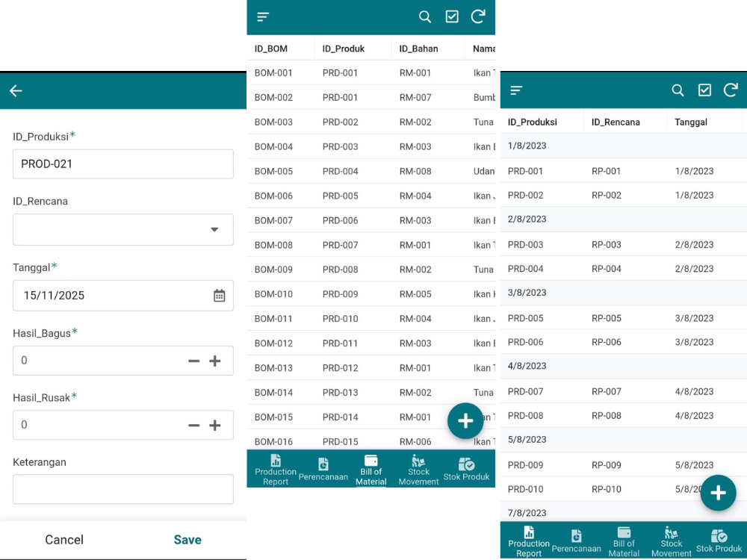747x560 pixels.
Task: Open Perencanaan tab in Production Report screen
Action: coord(577,541)
